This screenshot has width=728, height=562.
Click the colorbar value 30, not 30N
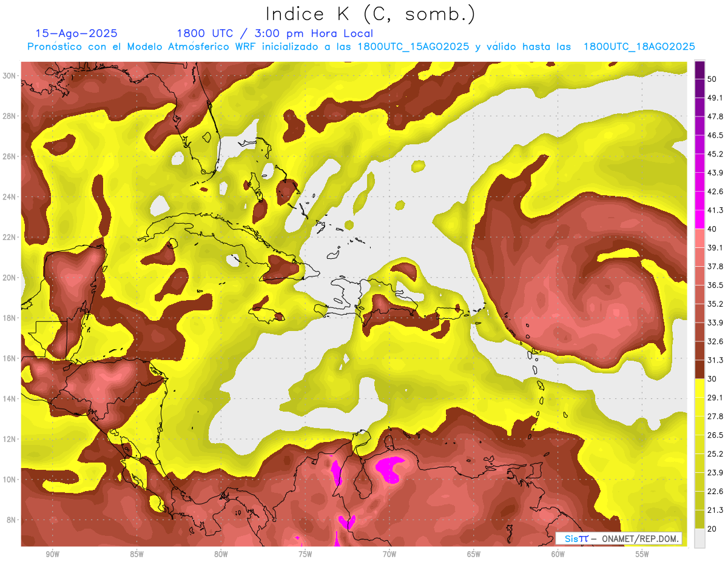(x=712, y=379)
